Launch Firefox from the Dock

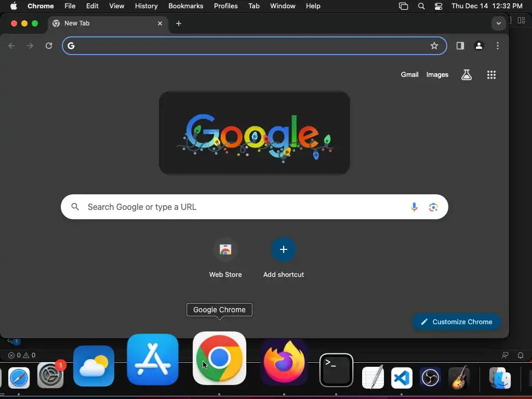(x=284, y=362)
